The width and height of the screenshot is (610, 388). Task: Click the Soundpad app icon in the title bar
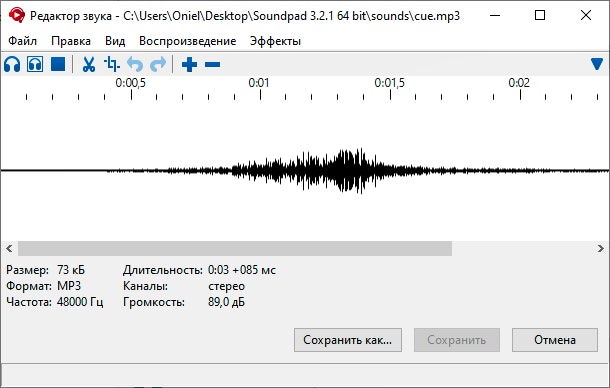pos(16,16)
